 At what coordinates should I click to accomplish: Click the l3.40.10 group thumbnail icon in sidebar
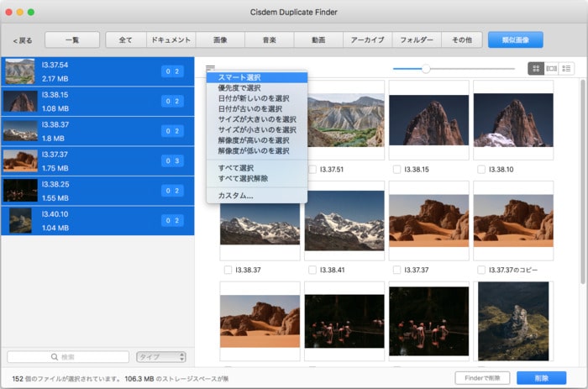click(x=19, y=221)
